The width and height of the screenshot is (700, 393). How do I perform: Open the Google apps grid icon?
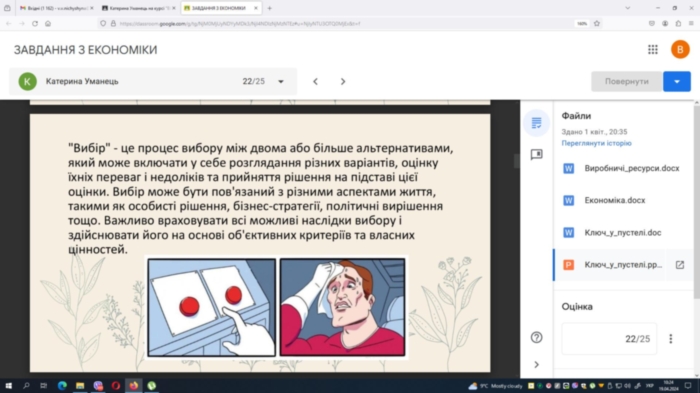click(653, 50)
